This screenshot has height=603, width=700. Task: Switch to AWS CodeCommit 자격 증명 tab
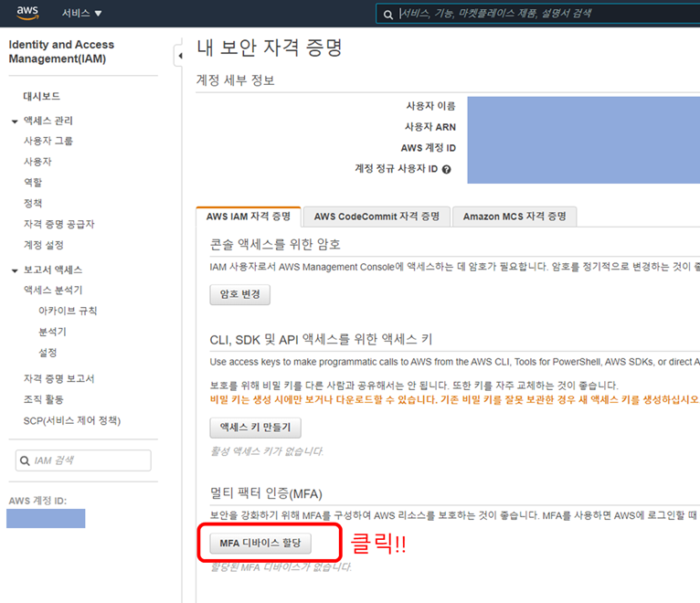pos(377,217)
